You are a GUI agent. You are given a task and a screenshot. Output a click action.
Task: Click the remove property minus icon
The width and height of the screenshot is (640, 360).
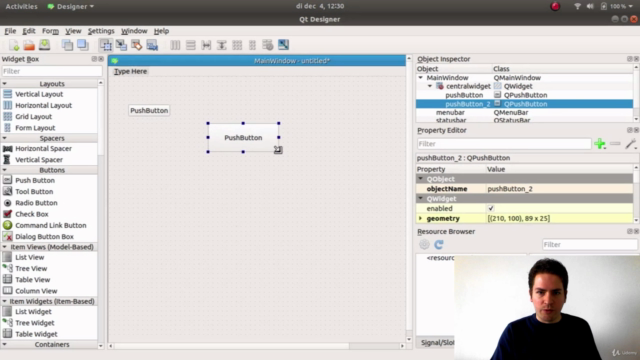(x=615, y=144)
